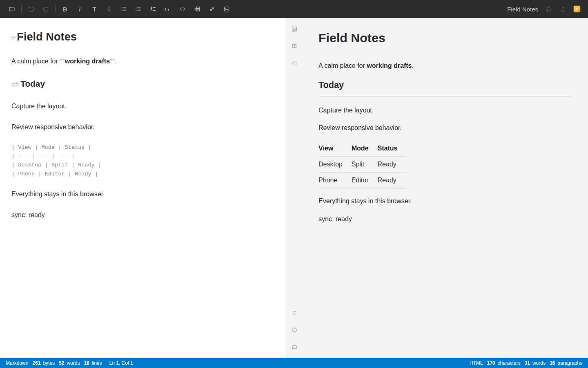This screenshot has width=588, height=368.
Task: Toggle the side preview book button
Action: [x=294, y=46]
